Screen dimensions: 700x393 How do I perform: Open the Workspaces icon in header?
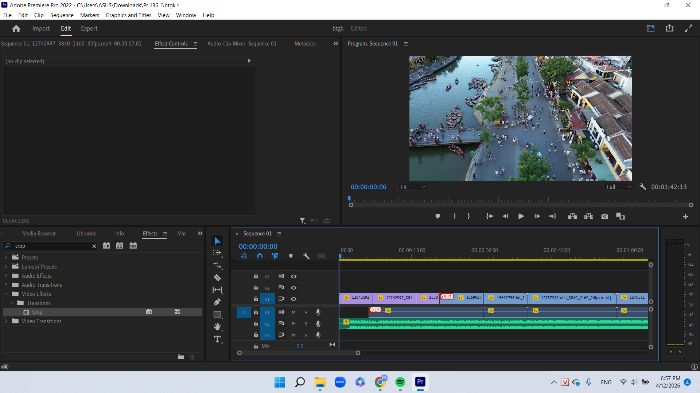pos(651,28)
